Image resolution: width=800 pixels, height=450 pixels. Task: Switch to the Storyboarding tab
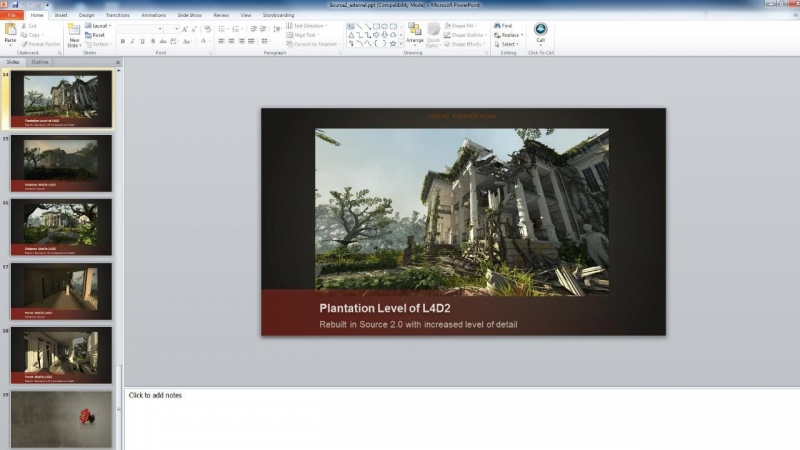tap(278, 15)
